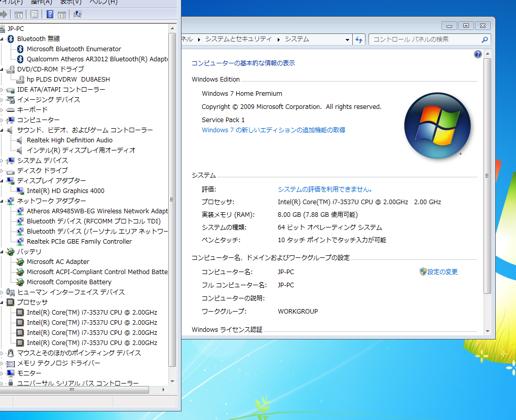The width and height of the screenshot is (516, 420).
Task: Click the Atheros AR9485WB-EG adapter icon
Action: pyautogui.click(x=20, y=211)
